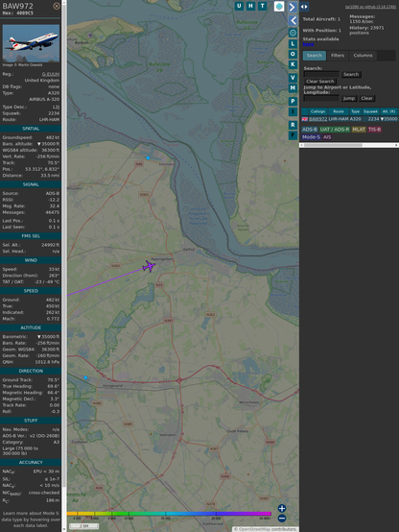
Task: Toggle the H button on the map
Action: [x=250, y=6]
